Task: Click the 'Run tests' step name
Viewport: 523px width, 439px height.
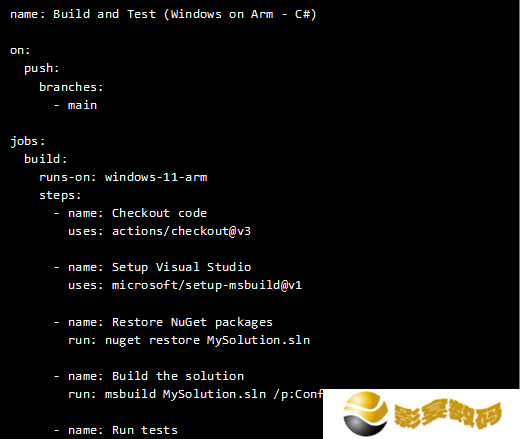Action: (x=144, y=430)
